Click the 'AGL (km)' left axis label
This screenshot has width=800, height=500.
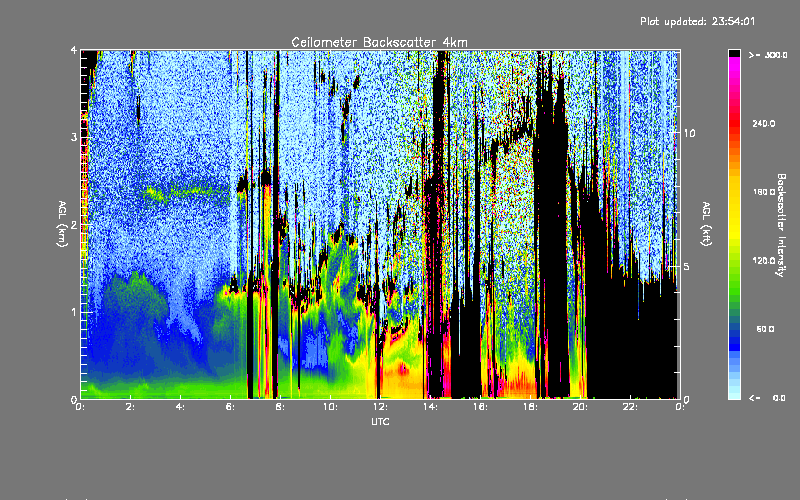point(63,224)
